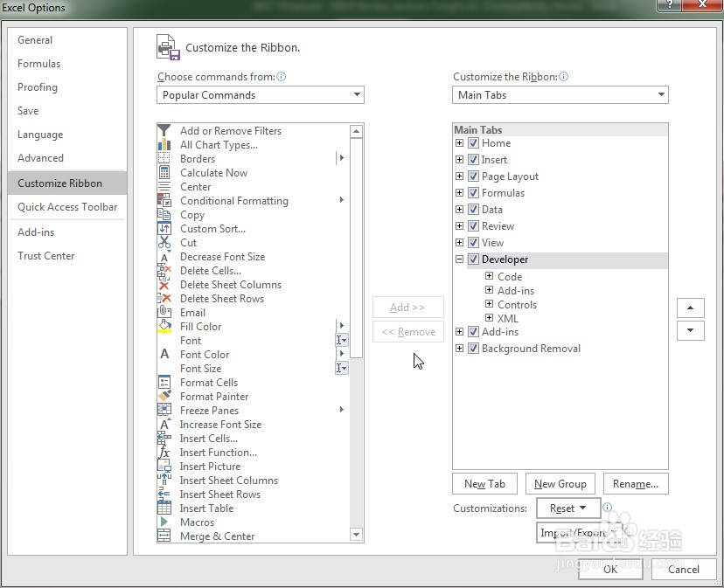Click the Merge & Center icon
Viewport: 724px width, 588px height.
pos(164,536)
